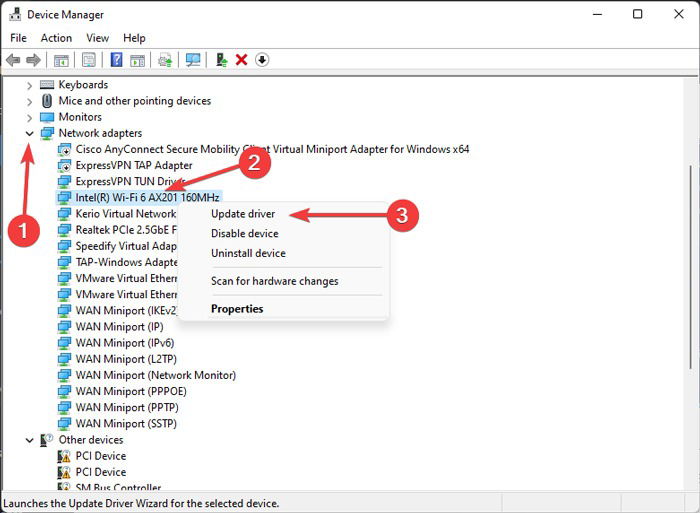700x513 pixels.
Task: Expand the Keyboards category
Action: pyautogui.click(x=29, y=85)
